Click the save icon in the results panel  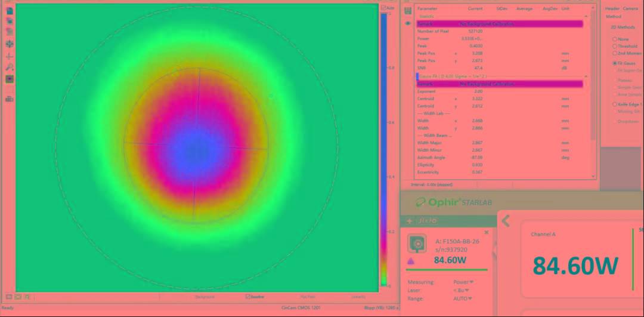coord(408,11)
